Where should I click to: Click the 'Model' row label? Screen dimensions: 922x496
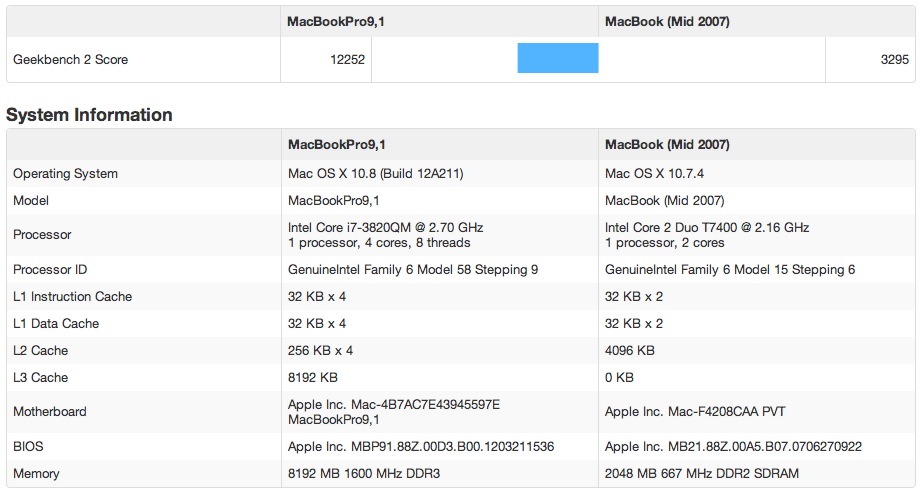[31, 200]
